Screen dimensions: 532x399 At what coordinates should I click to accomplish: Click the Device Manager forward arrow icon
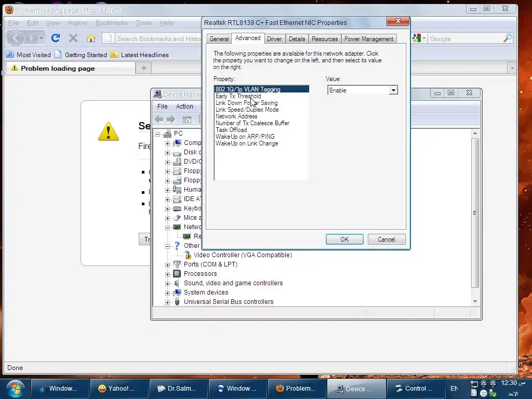pyautogui.click(x=171, y=119)
